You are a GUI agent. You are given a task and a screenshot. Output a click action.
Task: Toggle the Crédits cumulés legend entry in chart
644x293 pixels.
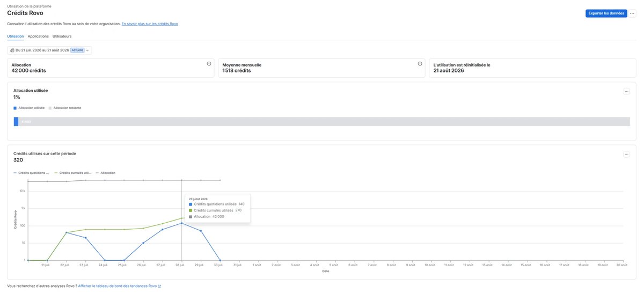click(x=72, y=173)
